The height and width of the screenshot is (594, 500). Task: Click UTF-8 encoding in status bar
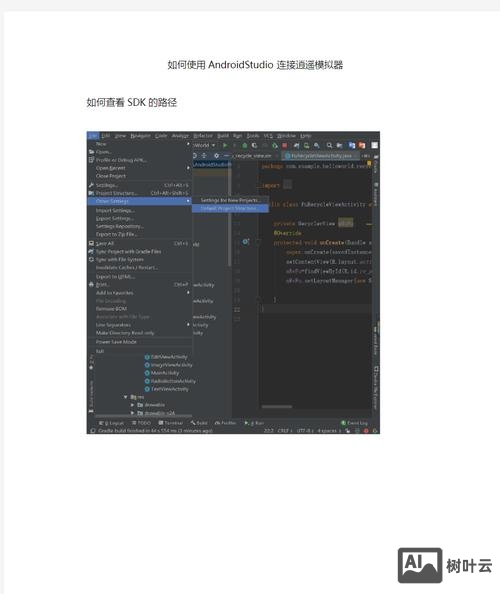(305, 431)
